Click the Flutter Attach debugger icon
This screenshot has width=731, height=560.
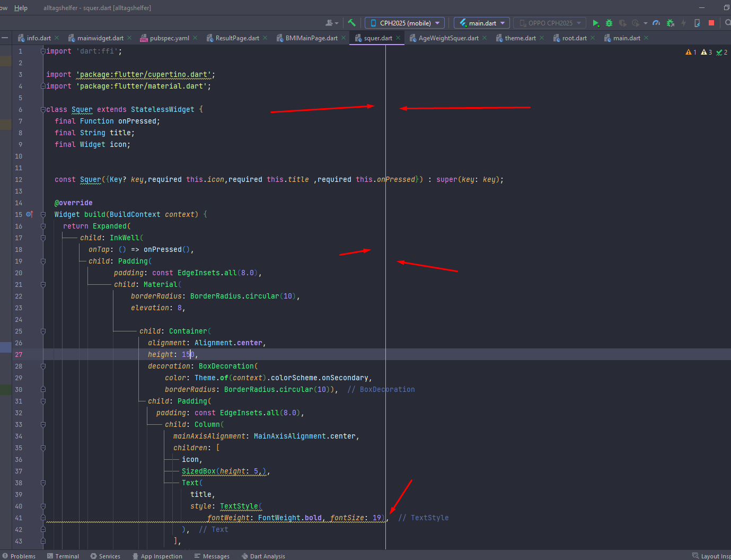click(670, 23)
